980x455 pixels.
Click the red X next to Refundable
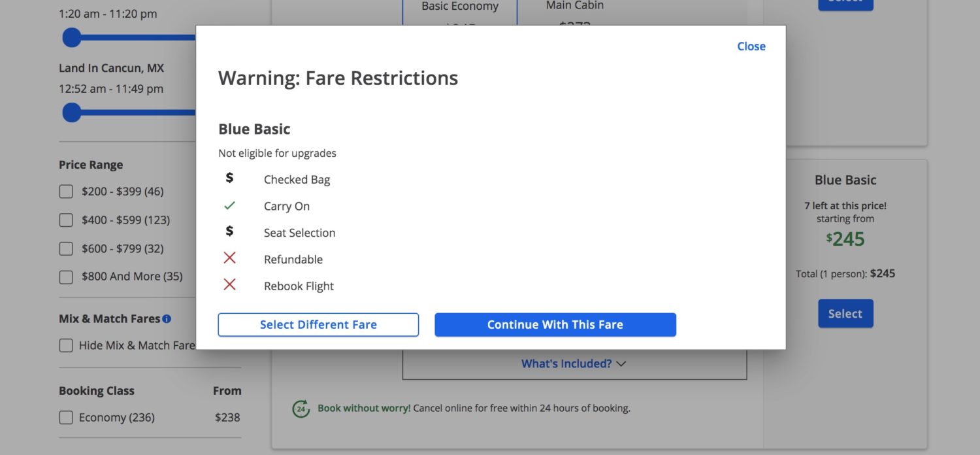(229, 258)
